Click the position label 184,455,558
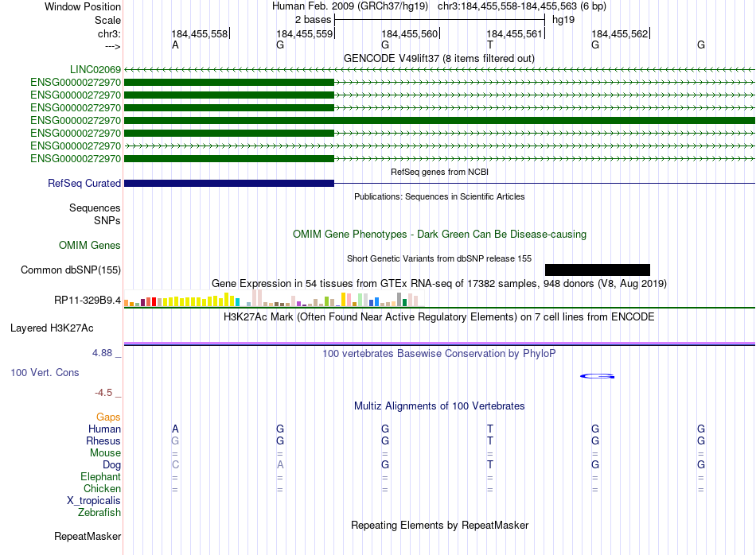Screen dimensions: 756x555 (200, 34)
